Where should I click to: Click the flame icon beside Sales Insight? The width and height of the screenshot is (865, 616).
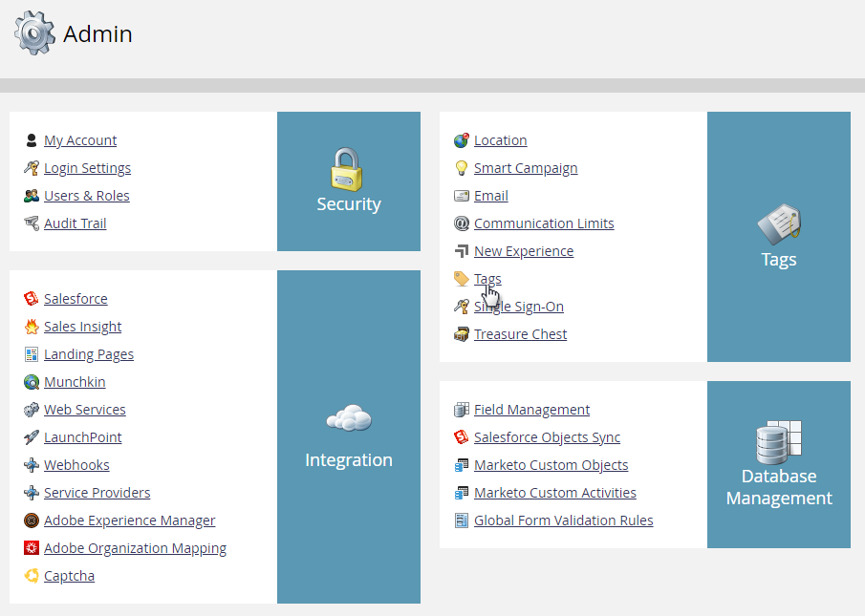[x=32, y=327]
